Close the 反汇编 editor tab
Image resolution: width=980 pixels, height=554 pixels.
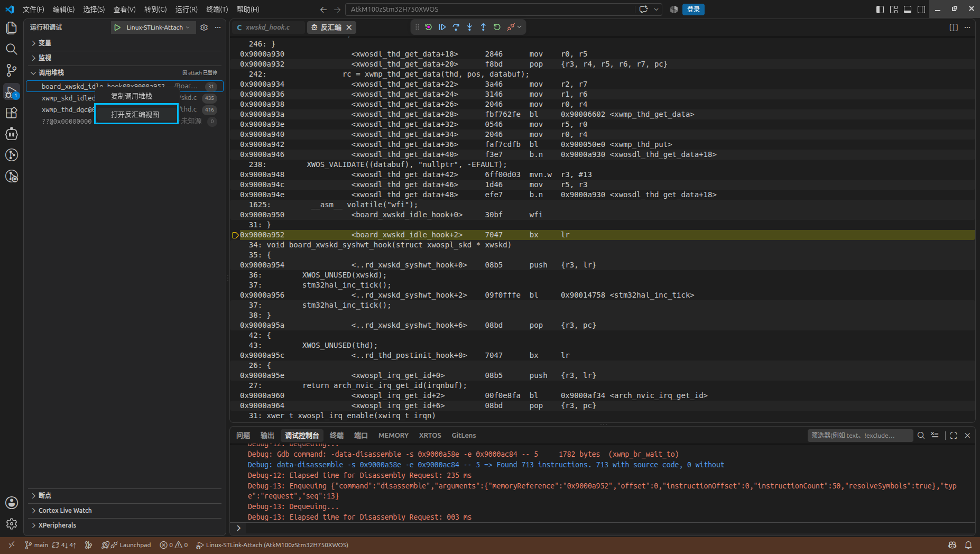pos(349,27)
